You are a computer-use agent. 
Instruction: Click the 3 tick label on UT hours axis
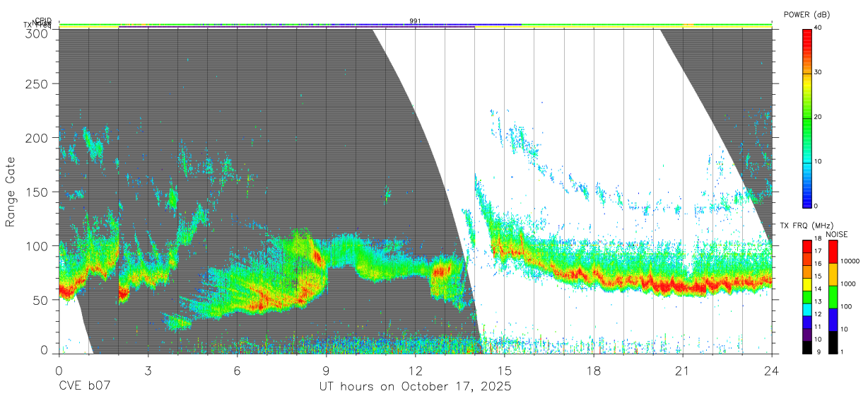[148, 370]
